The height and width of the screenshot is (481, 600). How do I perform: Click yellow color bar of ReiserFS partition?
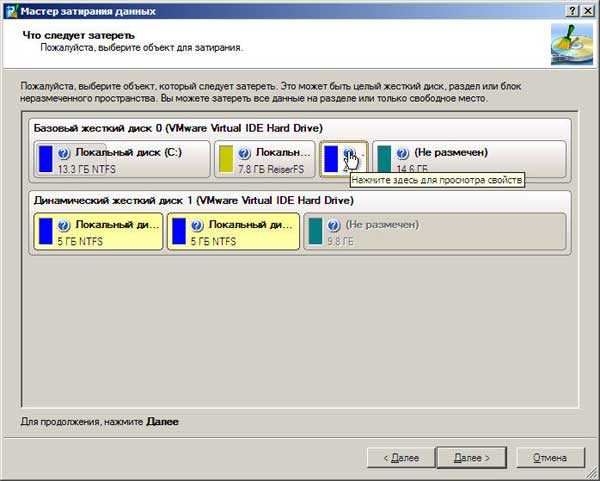[226, 159]
